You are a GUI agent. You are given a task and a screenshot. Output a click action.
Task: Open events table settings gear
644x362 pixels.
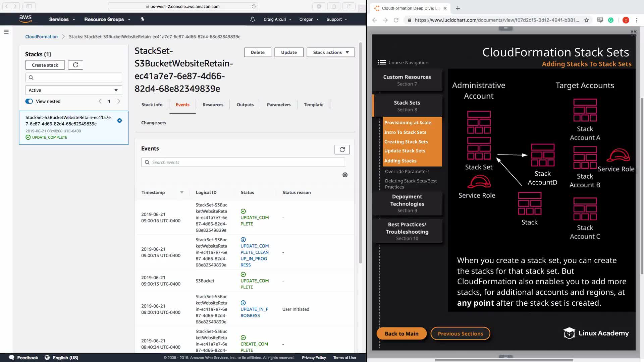pos(345,175)
